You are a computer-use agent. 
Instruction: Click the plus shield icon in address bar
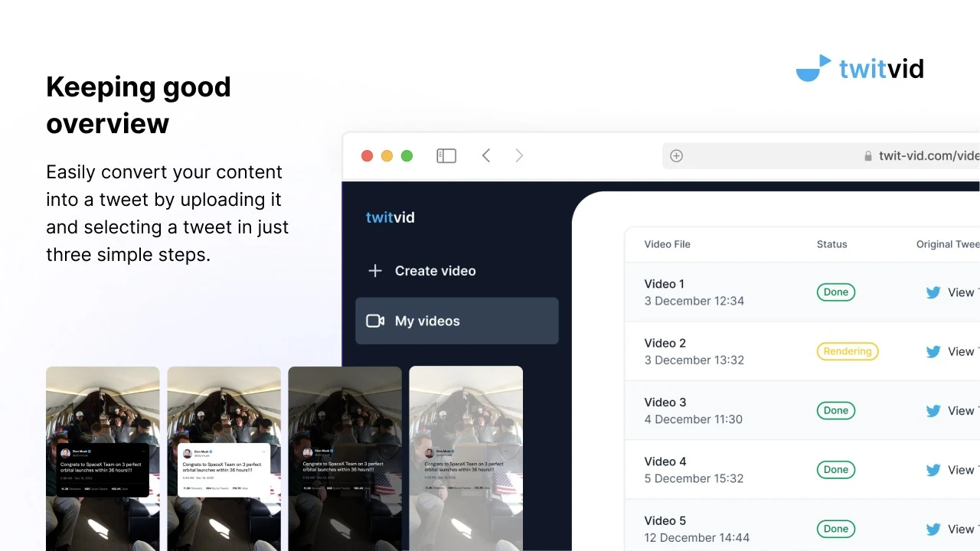pyautogui.click(x=676, y=156)
